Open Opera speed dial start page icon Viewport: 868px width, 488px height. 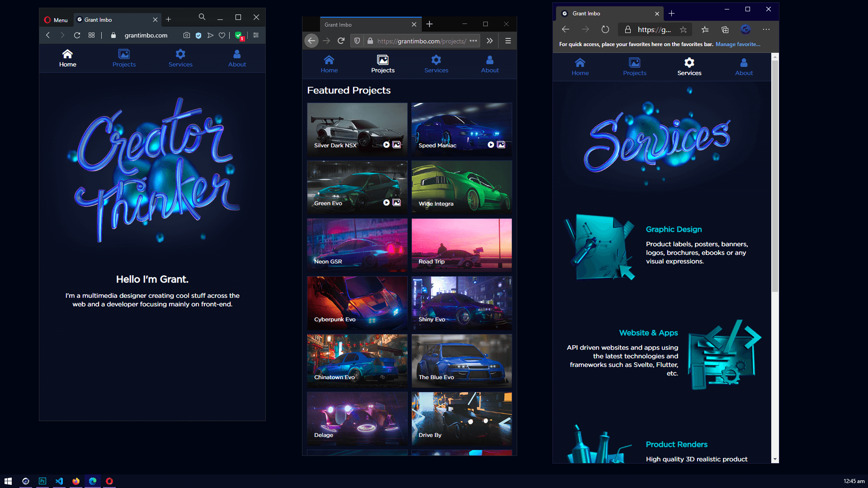pyautogui.click(x=91, y=35)
